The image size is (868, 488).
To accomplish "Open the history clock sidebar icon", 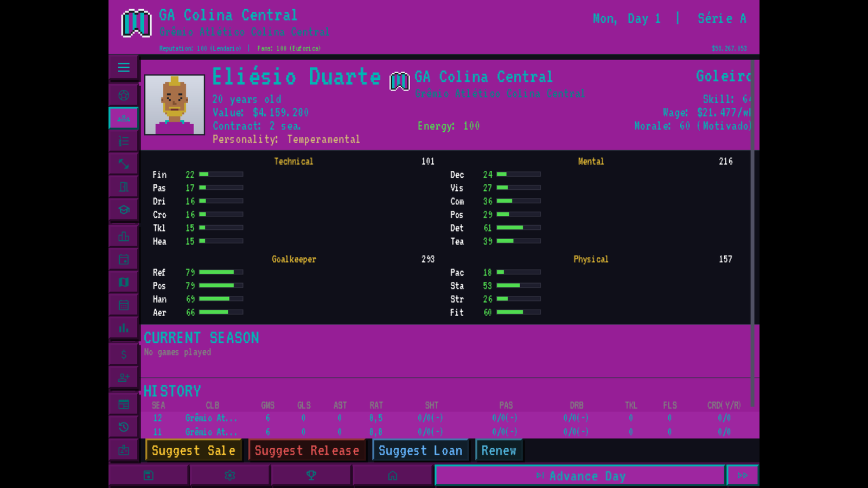I will [124, 427].
